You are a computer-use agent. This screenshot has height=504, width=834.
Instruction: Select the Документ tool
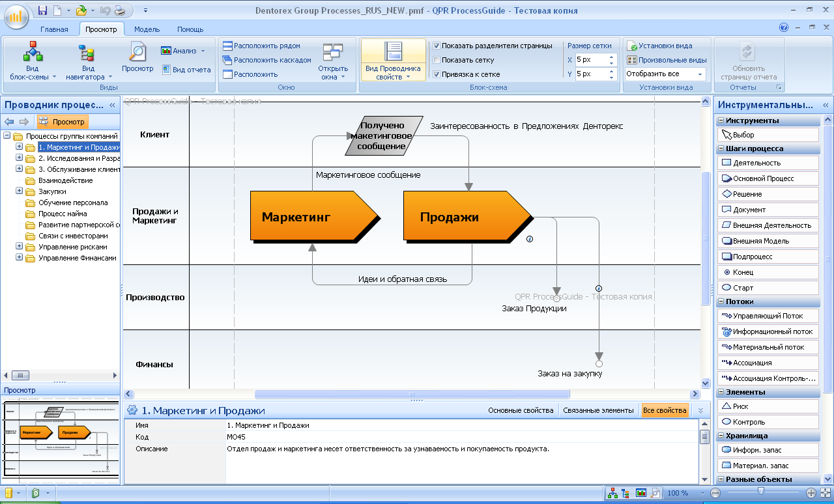[768, 210]
